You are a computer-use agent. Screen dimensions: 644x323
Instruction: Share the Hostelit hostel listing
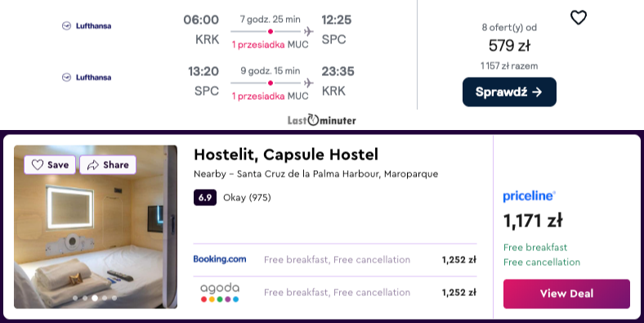pyautogui.click(x=108, y=165)
